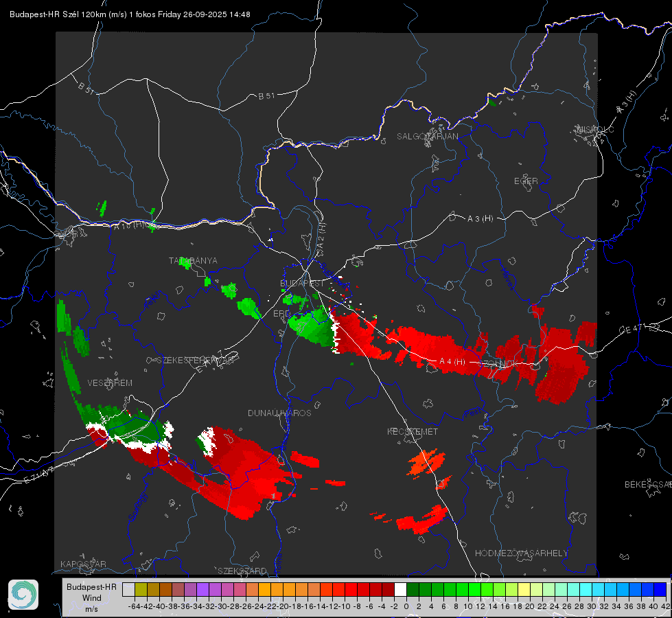Viewport: 672px width, 618px height.
Task: Click the ÉRD town label
Action: (281, 314)
